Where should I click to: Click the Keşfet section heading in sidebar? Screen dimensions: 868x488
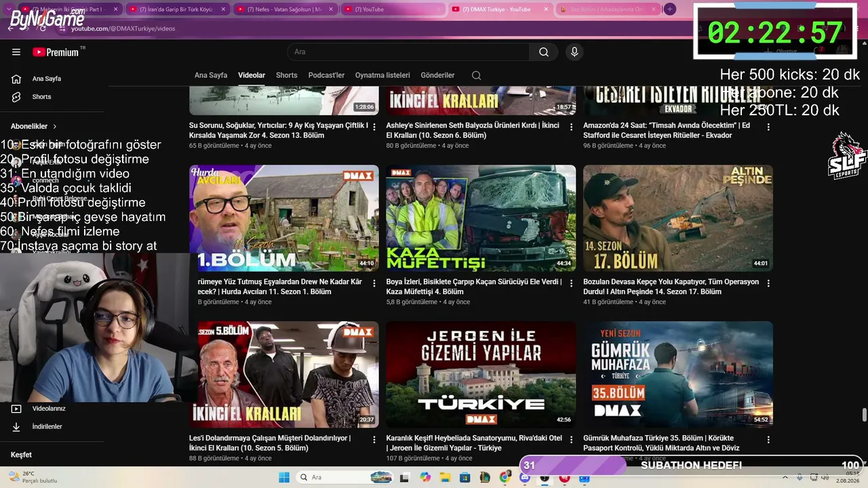21,455
